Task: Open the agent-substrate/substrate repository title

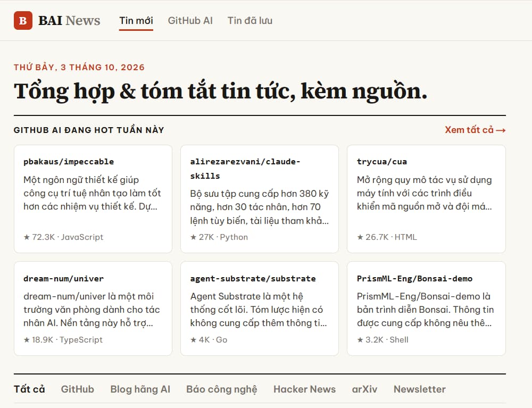Action: (253, 278)
